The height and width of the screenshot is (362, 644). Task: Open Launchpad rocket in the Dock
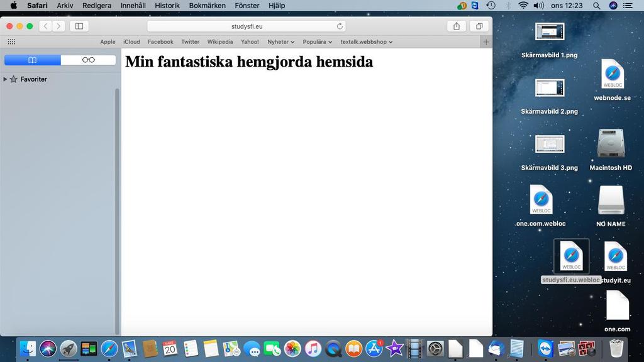(68, 349)
